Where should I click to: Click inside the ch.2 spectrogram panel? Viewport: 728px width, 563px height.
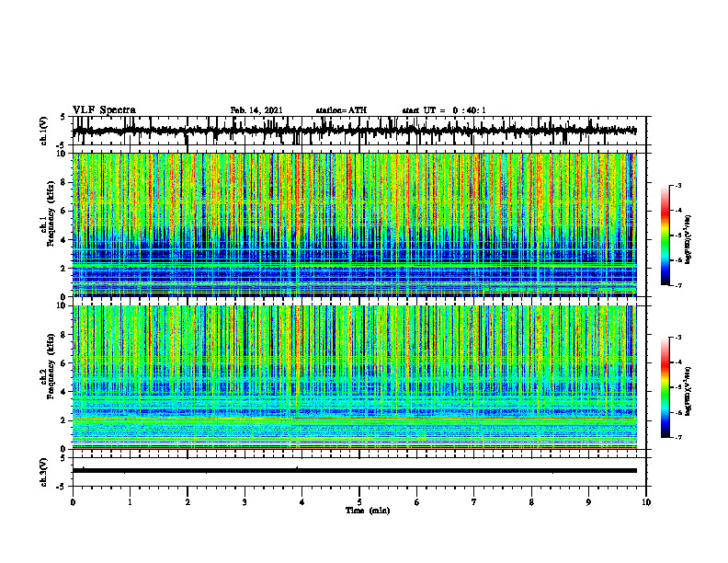[x=355, y=377]
